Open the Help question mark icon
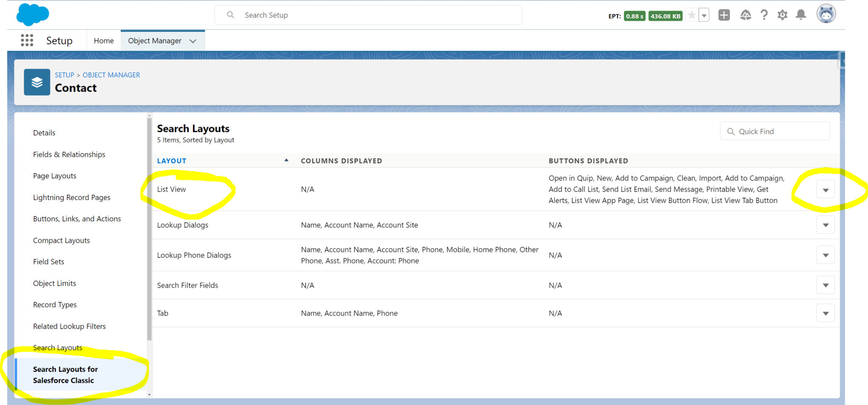868x405 pixels. click(x=764, y=15)
